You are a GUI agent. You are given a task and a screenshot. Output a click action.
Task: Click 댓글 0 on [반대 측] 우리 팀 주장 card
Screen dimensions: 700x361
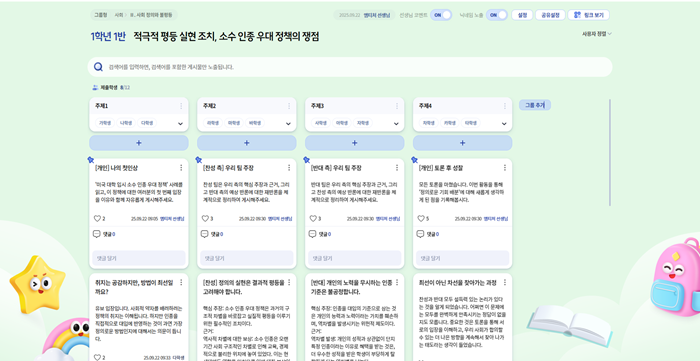[325, 234]
